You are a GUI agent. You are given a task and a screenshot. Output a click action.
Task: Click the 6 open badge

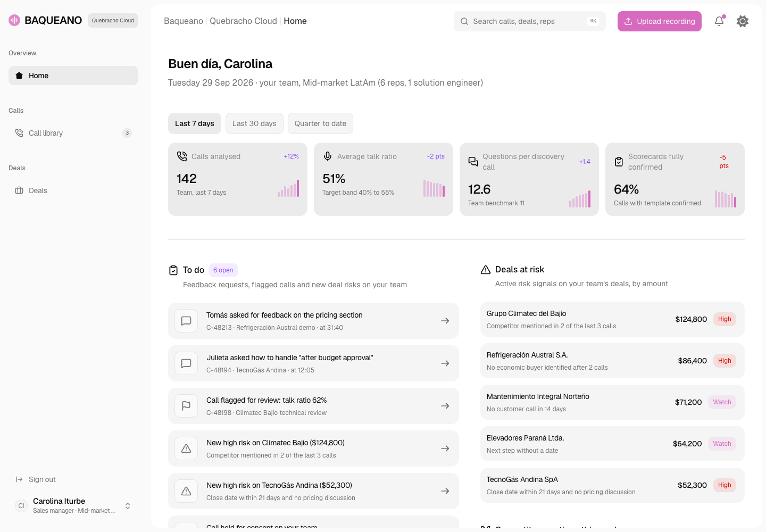point(223,270)
